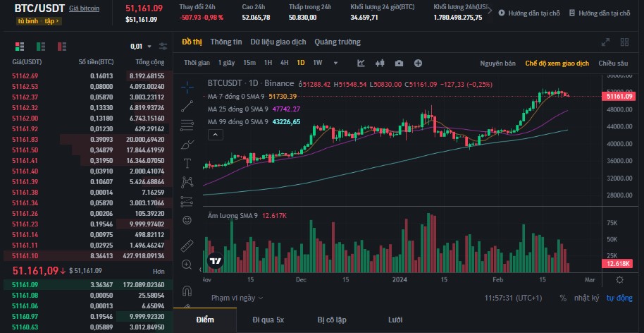Show only sell orders in order book
Image resolution: width=644 pixels, height=333 pixels.
pyautogui.click(x=62, y=47)
